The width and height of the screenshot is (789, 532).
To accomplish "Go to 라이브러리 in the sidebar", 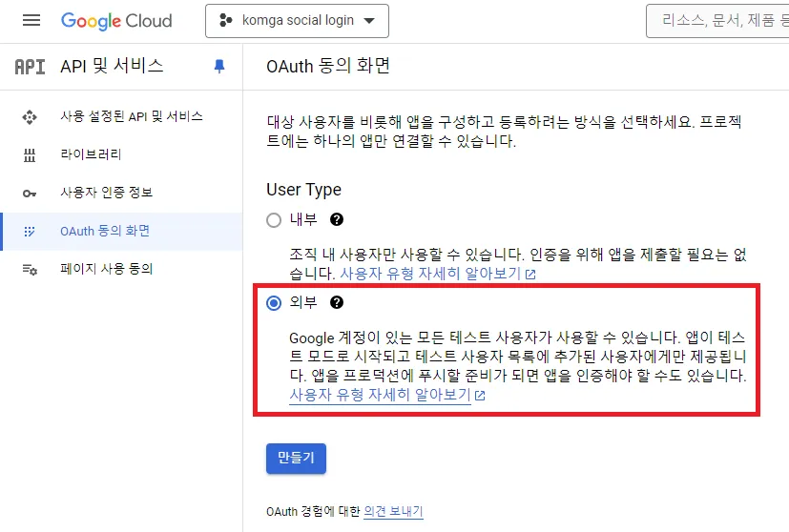I will [91, 154].
